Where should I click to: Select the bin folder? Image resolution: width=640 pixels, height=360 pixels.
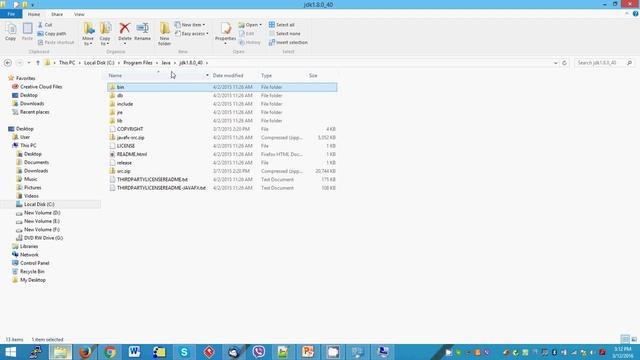pyautogui.click(x=222, y=87)
